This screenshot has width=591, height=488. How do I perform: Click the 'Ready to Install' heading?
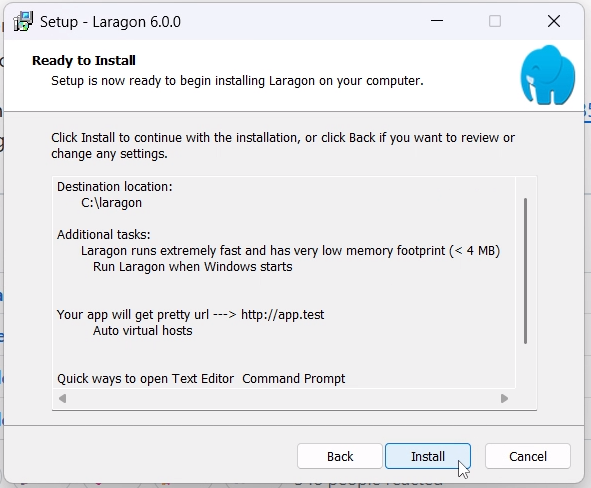coord(84,61)
